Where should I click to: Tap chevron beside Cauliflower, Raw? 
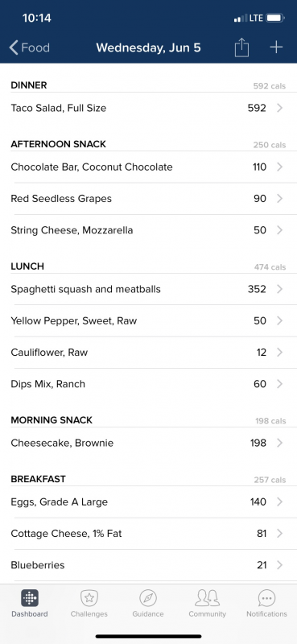click(x=280, y=353)
